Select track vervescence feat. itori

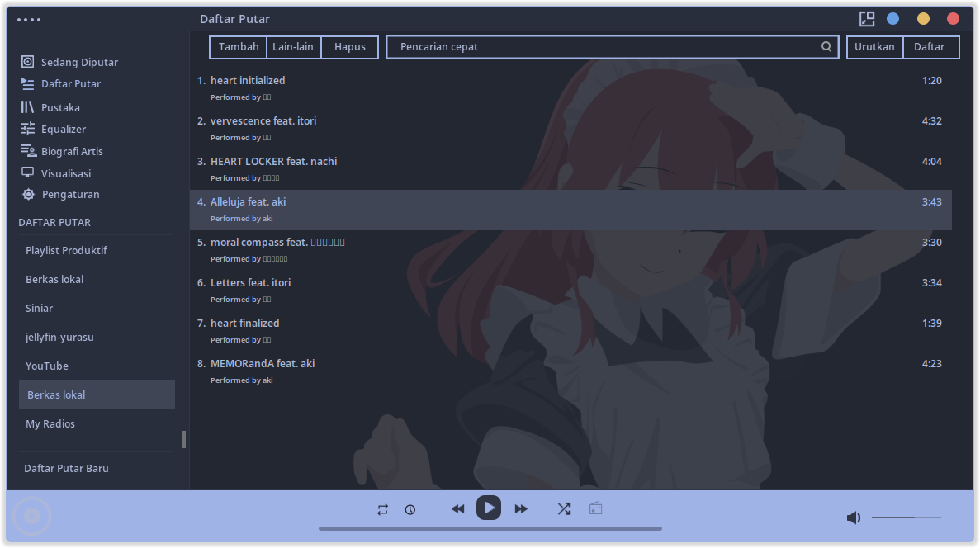click(x=570, y=129)
